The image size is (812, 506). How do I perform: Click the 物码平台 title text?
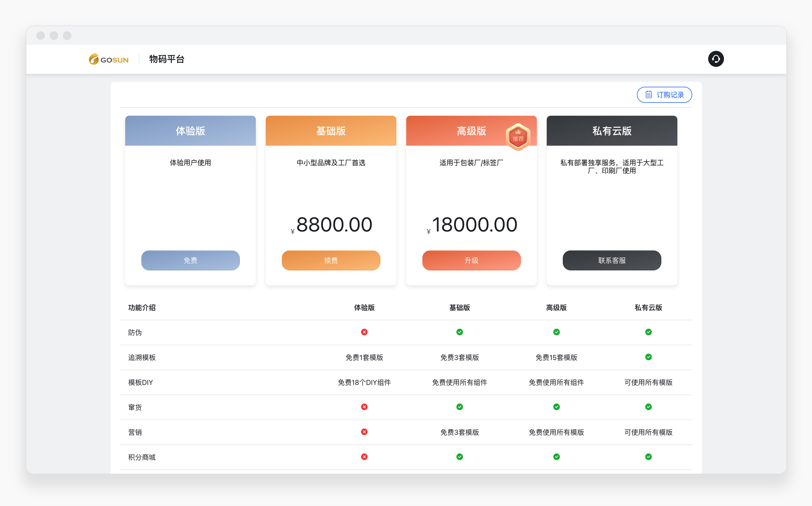(x=167, y=59)
